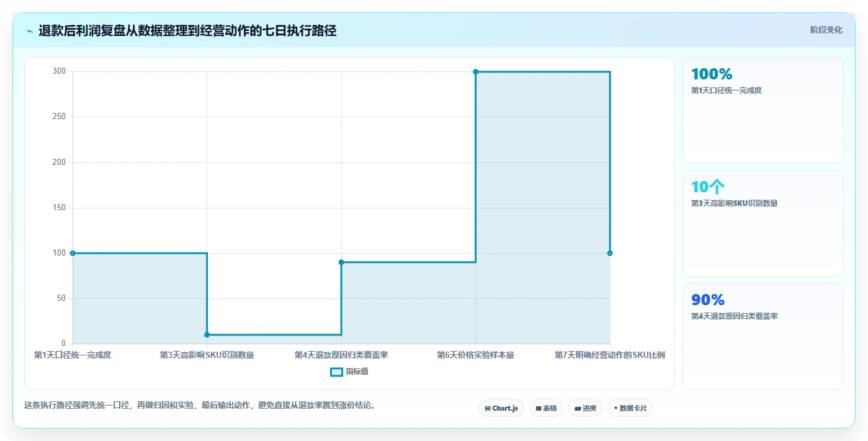The width and height of the screenshot is (868, 441).
Task: Select the 数据卡片 tag pill
Action: [630, 408]
